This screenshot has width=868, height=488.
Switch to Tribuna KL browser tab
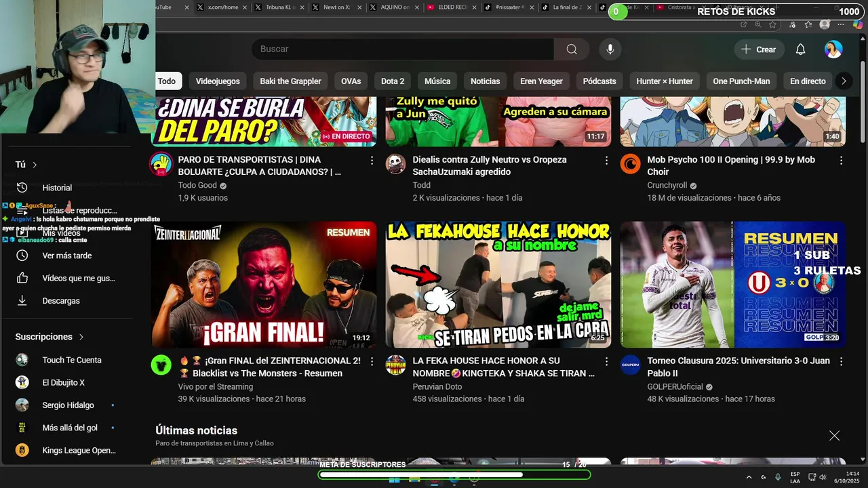(x=278, y=7)
